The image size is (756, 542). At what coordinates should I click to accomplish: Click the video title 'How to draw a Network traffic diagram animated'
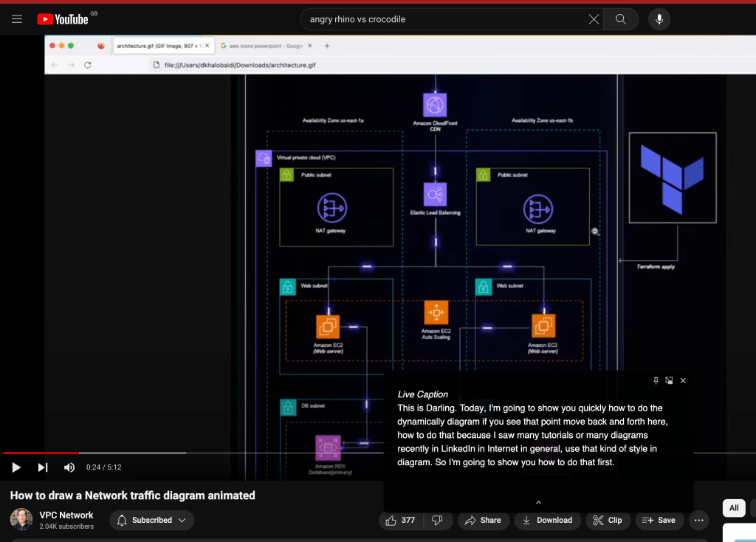(x=133, y=495)
